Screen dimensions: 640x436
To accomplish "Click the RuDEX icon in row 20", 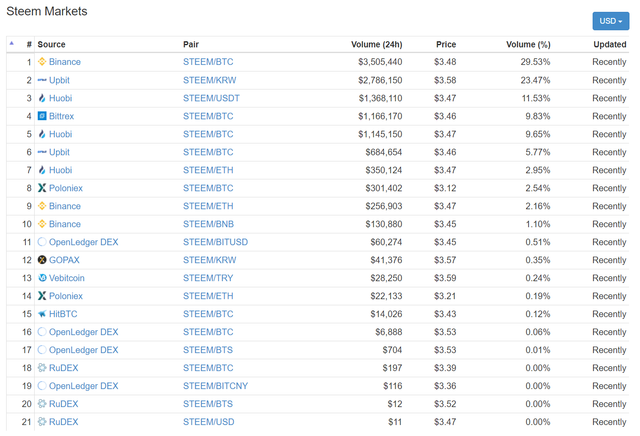I will 42,403.
